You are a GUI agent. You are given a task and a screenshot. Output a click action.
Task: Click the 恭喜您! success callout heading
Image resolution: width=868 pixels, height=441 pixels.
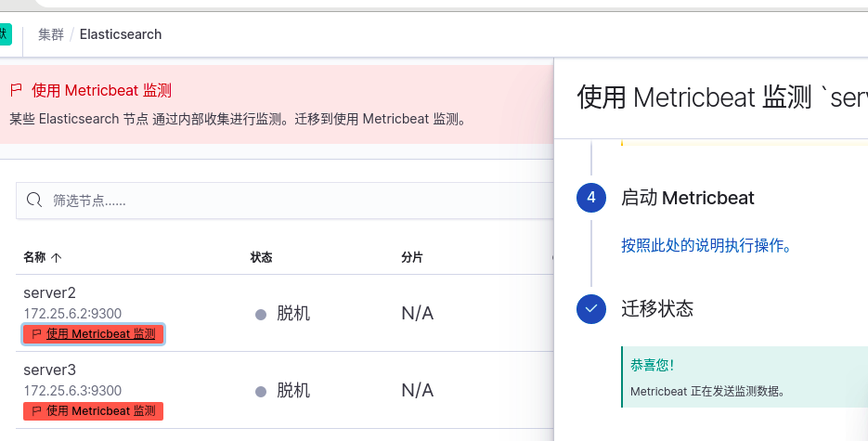coord(652,365)
